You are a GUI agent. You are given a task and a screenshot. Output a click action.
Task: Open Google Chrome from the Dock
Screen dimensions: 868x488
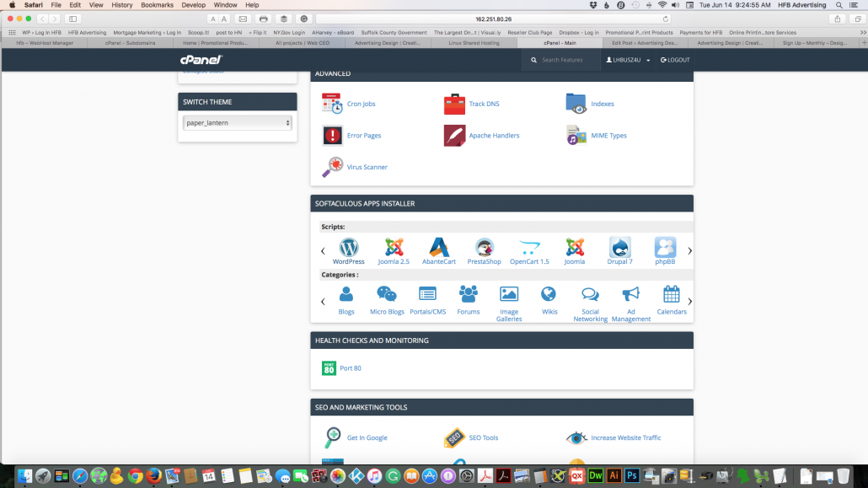135,476
